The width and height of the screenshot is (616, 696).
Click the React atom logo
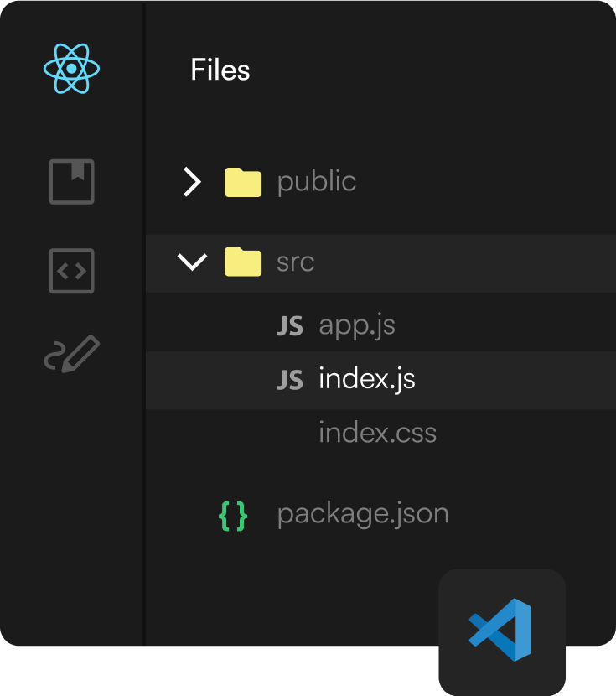(72, 69)
